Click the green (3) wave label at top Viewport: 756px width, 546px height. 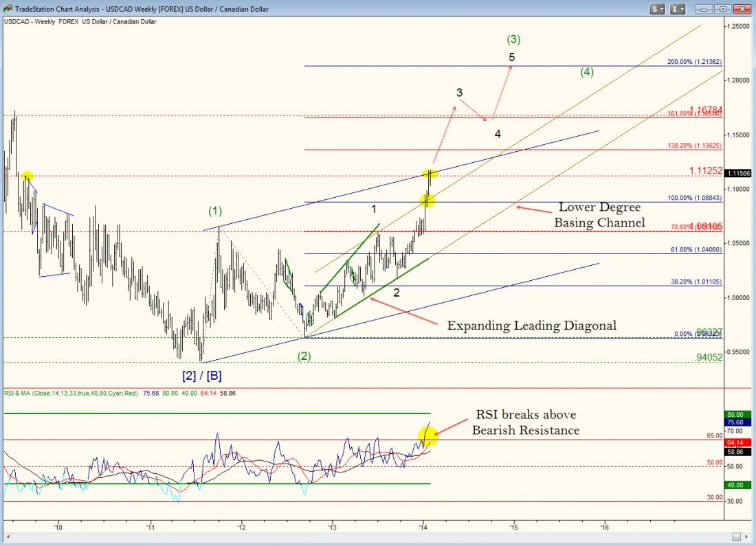512,39
